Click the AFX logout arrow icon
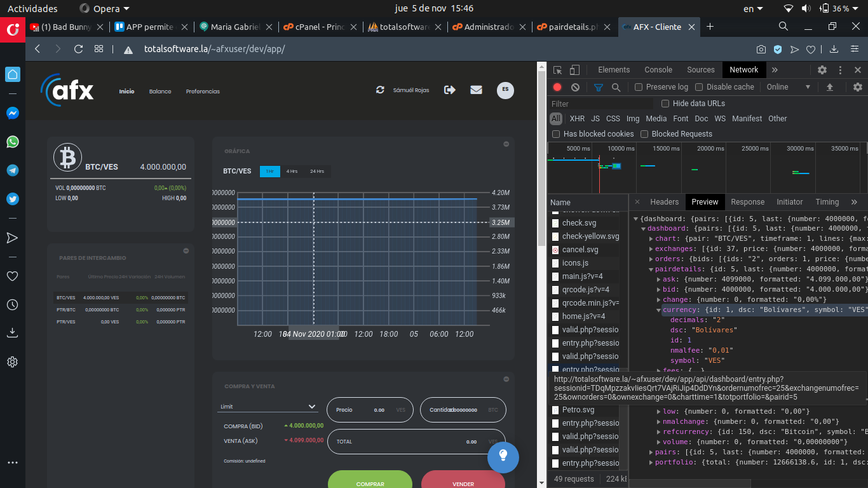 [450, 90]
